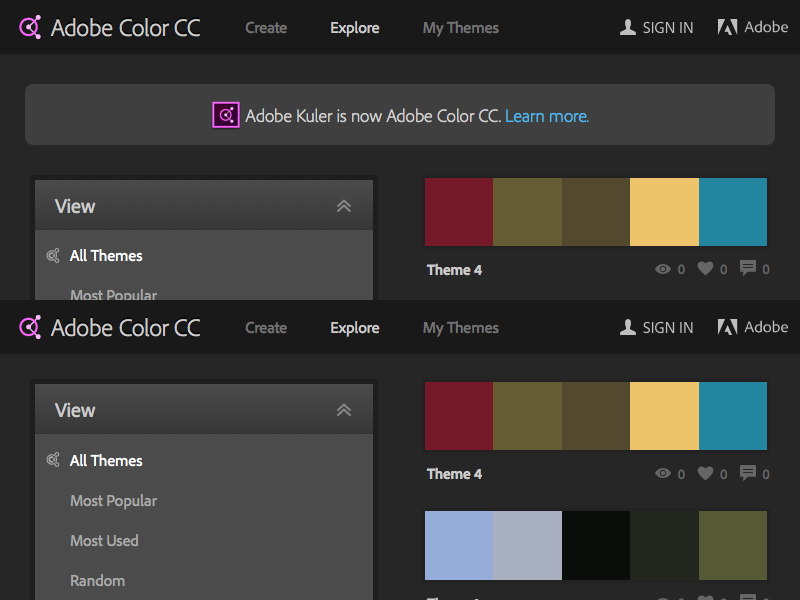Open My Themes in the topmost navigation bar
The image size is (800, 600).
click(460, 28)
